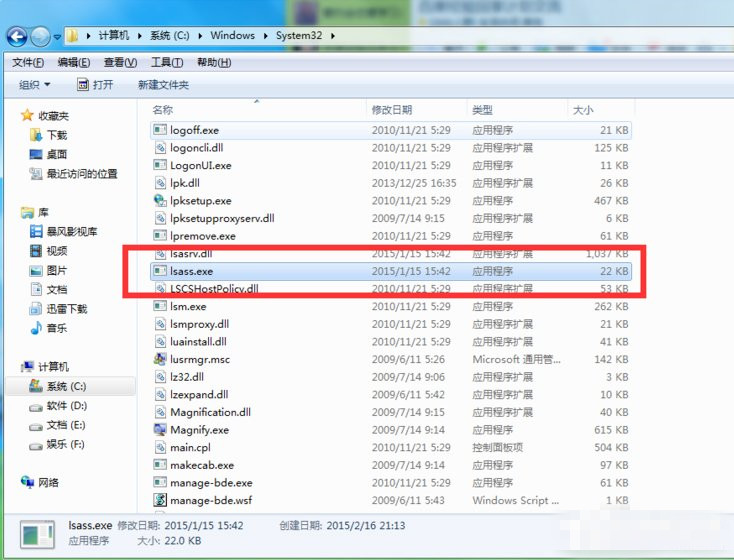The image size is (734, 560).
Task: Select 软件 (D:) drive in navigation pane
Action: coord(66,405)
